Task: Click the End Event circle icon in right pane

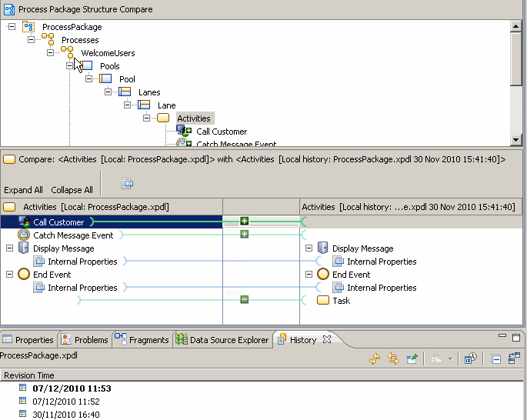Action: click(x=322, y=274)
